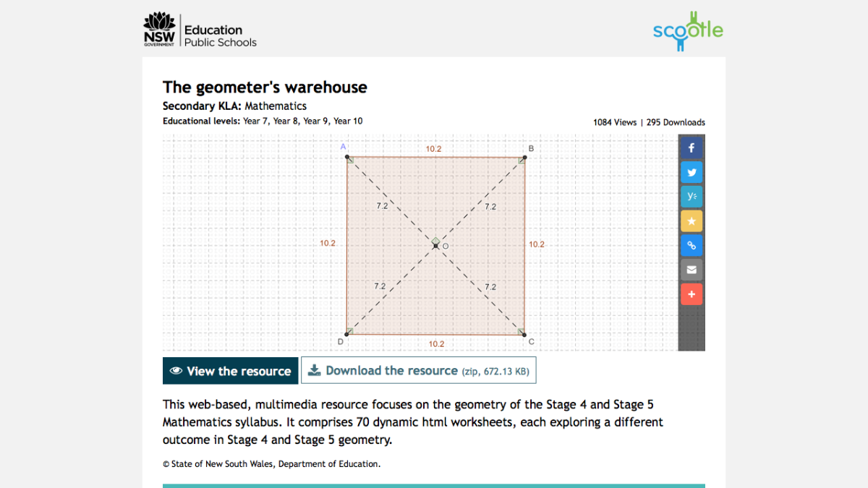Click the star favorite icon

692,221
